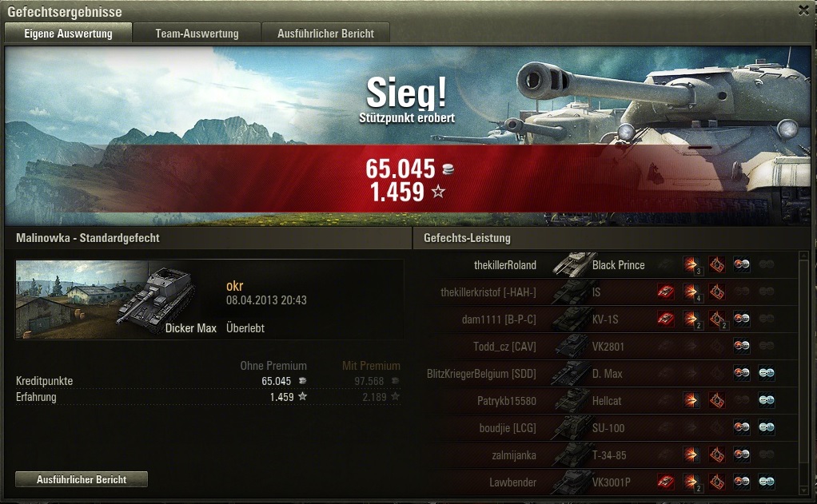This screenshot has width=817, height=504.
Task: Click the spotted icon in the VK2801 row
Action: click(741, 346)
